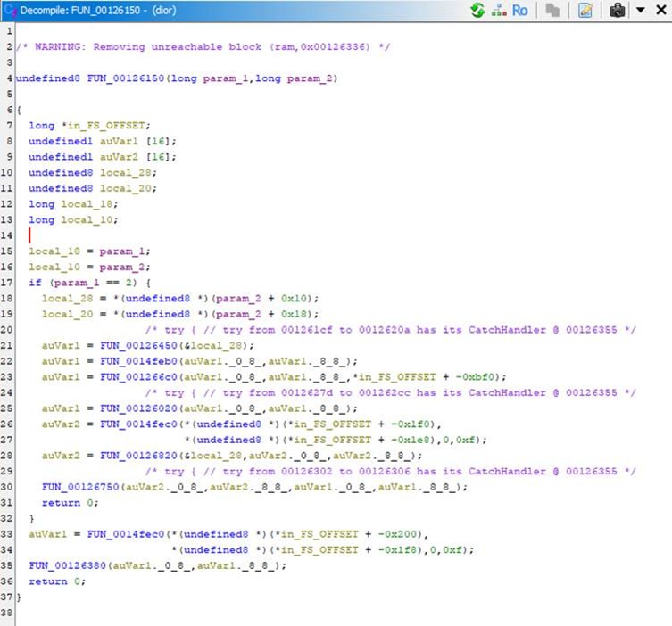The image size is (672, 626).
Task: Click try comment from 0012627d to 001262cc
Action: 390,393
